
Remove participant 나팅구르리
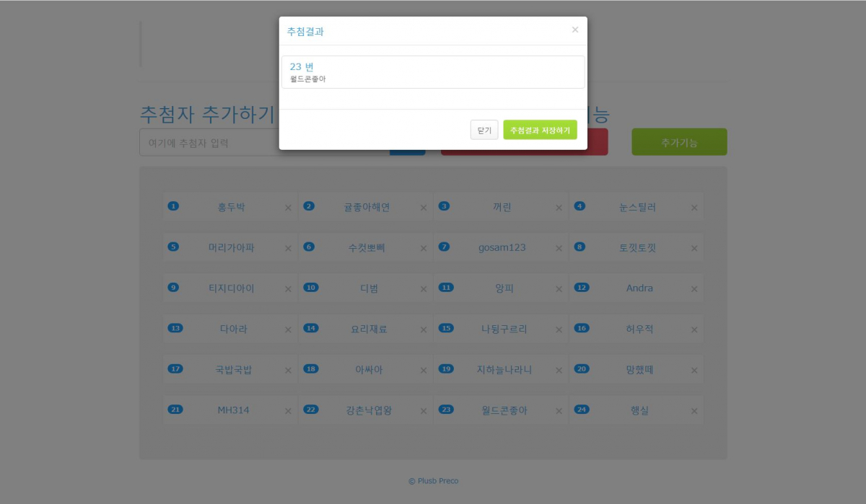coord(559,330)
